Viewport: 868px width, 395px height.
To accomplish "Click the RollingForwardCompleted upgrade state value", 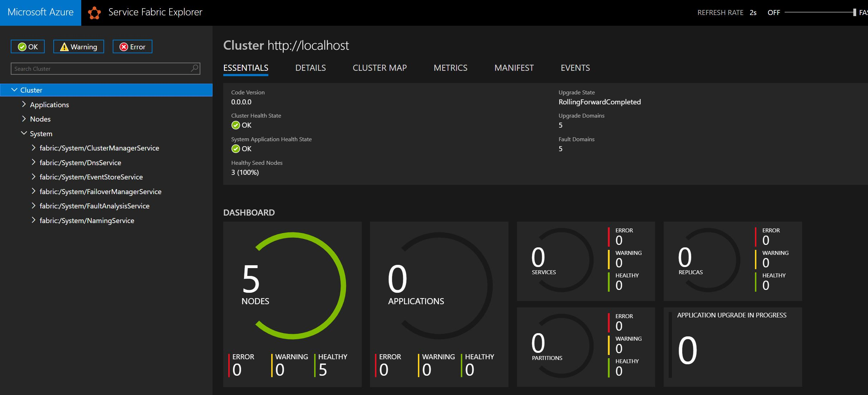I will pyautogui.click(x=600, y=102).
